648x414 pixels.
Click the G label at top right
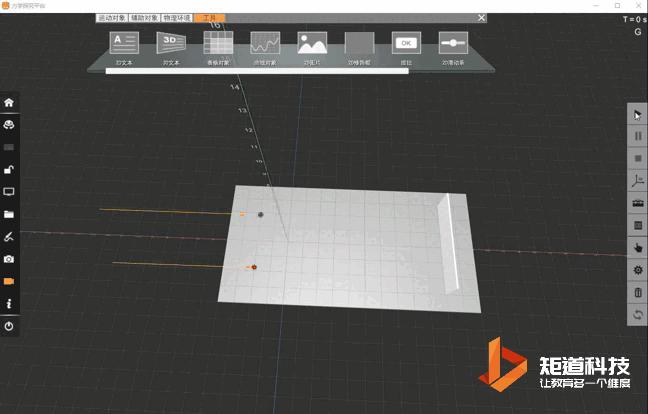pos(638,32)
